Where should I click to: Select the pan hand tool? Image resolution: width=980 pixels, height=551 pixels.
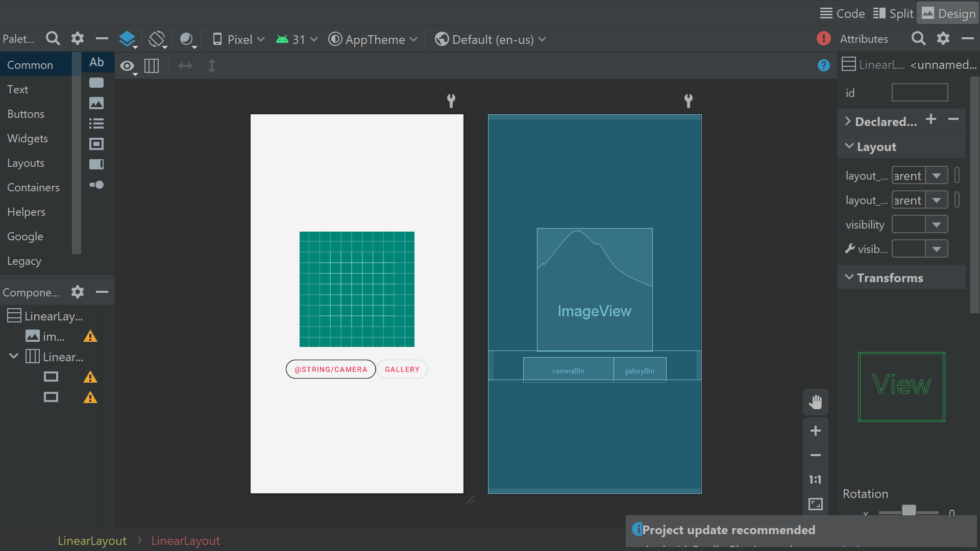(x=815, y=402)
